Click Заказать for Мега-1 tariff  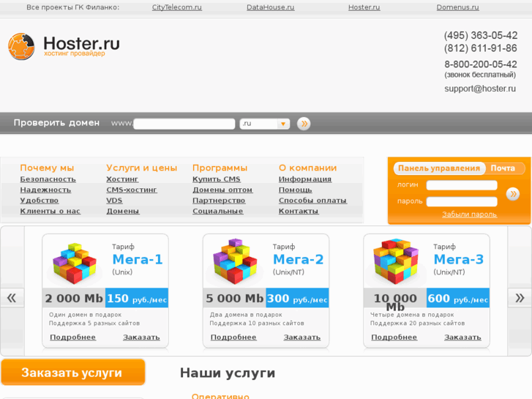click(x=141, y=338)
